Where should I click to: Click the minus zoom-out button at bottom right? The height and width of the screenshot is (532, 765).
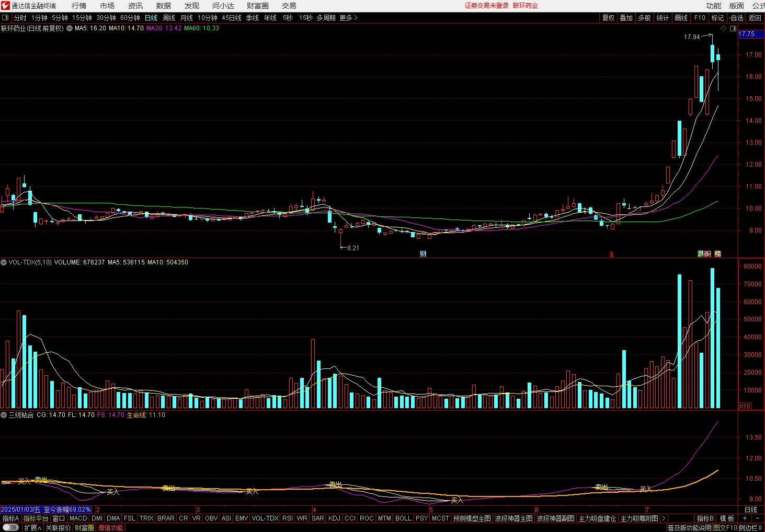point(758,518)
